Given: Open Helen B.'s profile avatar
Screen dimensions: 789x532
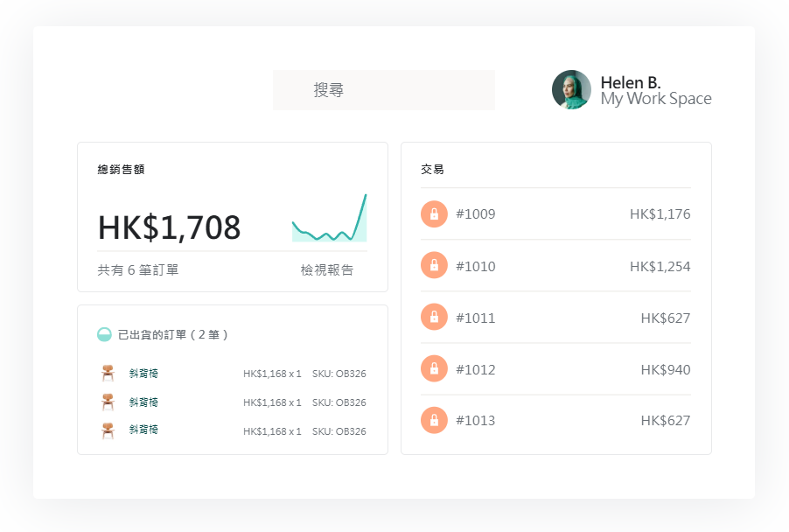Looking at the screenshot, I should [x=571, y=89].
